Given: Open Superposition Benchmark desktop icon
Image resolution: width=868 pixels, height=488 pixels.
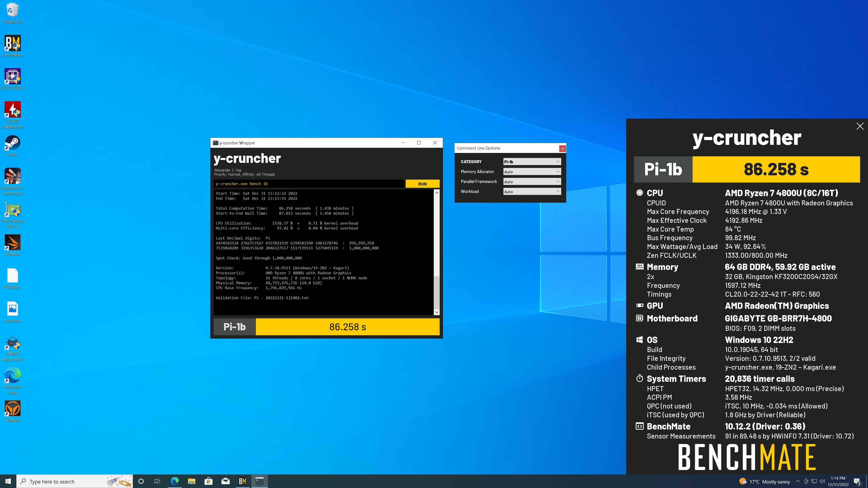Looking at the screenshot, I should point(12,181).
